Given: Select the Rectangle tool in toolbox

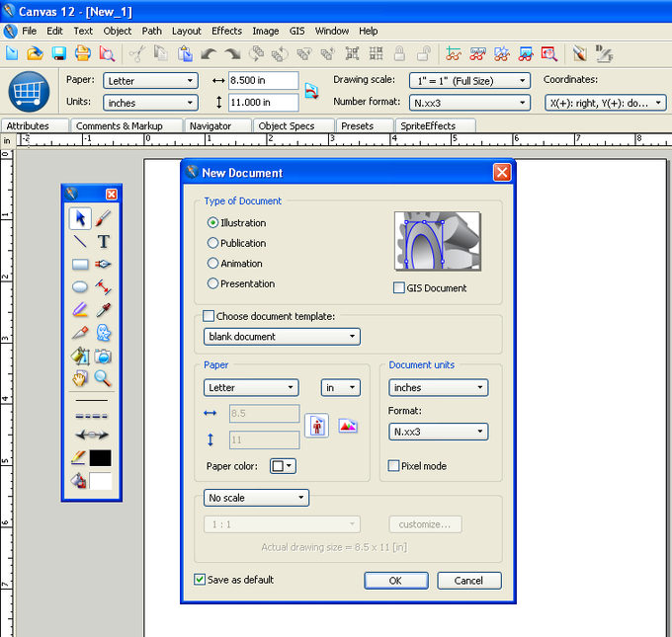Looking at the screenshot, I should (80, 265).
